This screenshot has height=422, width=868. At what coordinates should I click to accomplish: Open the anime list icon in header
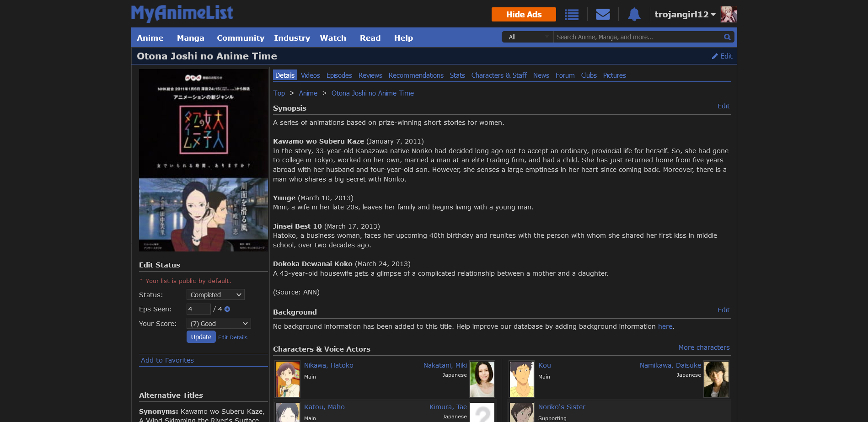pos(571,15)
